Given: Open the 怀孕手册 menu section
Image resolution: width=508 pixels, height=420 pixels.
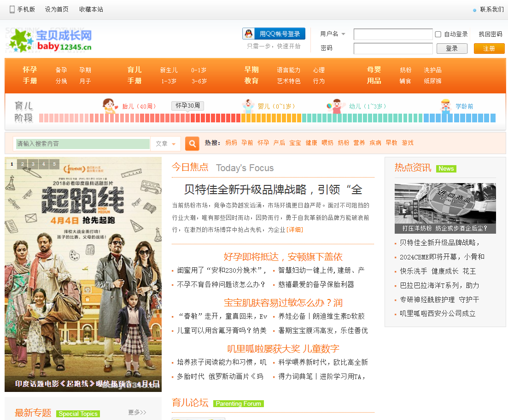Looking at the screenshot, I should (30, 75).
